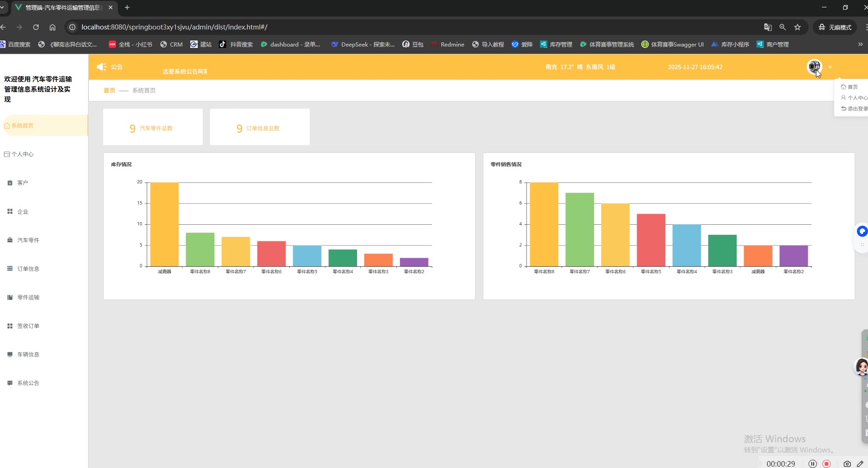Screen dimensions: 868x468
Task: Bookmark this page with the star icon
Action: [x=798, y=27]
